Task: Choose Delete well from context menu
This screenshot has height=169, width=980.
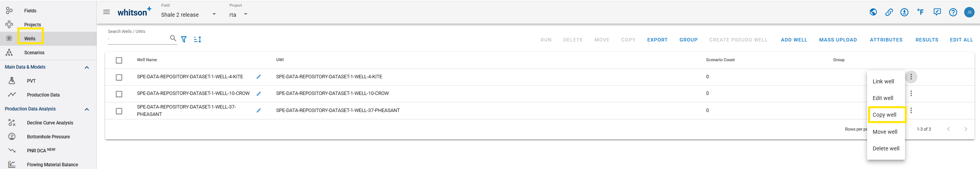Action: (x=886, y=148)
